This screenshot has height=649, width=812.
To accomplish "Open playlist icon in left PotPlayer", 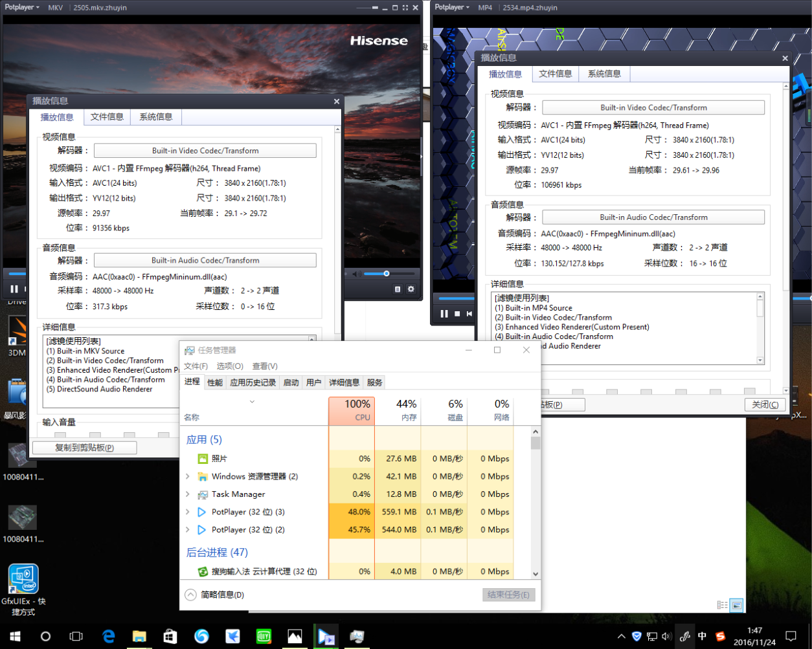I will pyautogui.click(x=398, y=289).
